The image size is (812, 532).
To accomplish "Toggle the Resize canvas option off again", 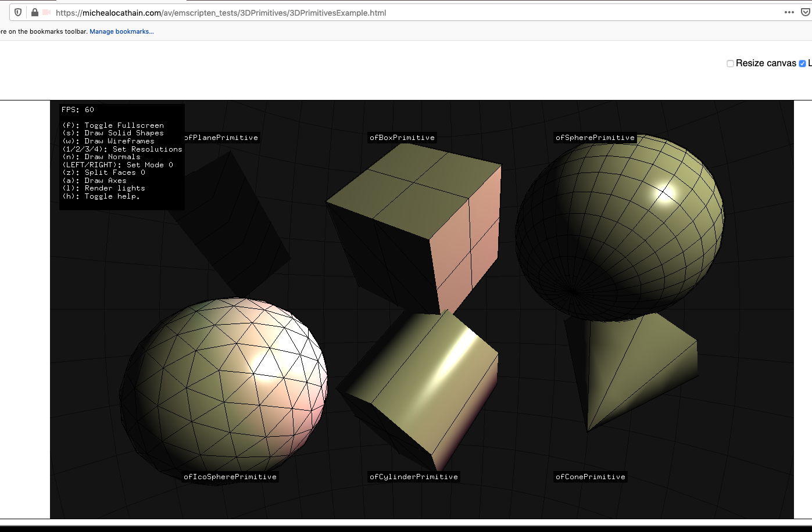I will (x=730, y=63).
